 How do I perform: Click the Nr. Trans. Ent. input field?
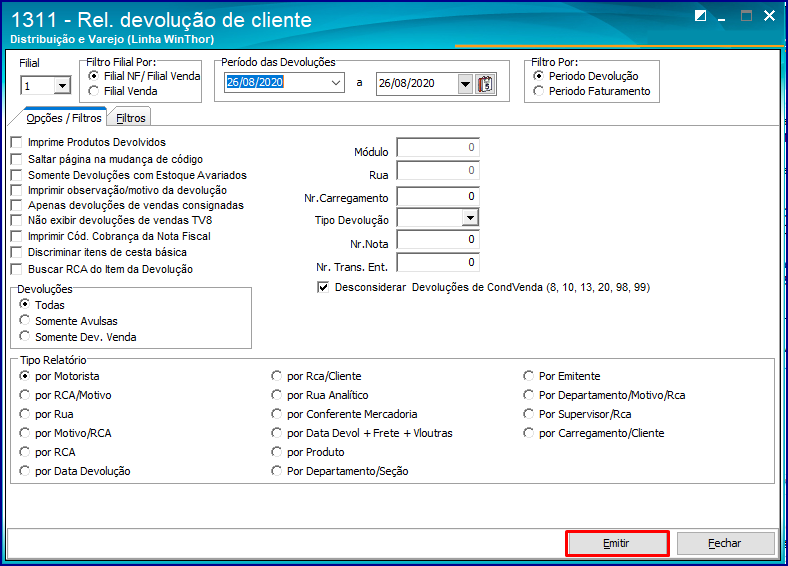coord(438,262)
